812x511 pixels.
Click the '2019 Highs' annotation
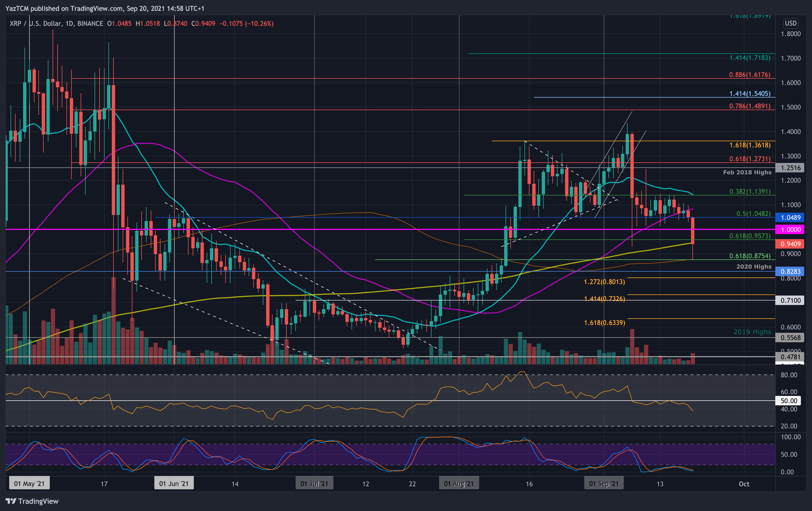[752, 332]
